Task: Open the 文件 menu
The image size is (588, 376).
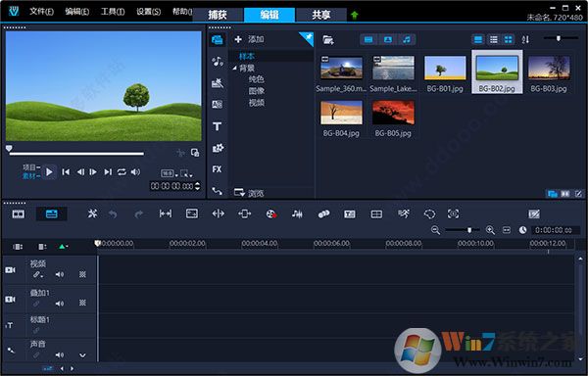Action: 41,11
